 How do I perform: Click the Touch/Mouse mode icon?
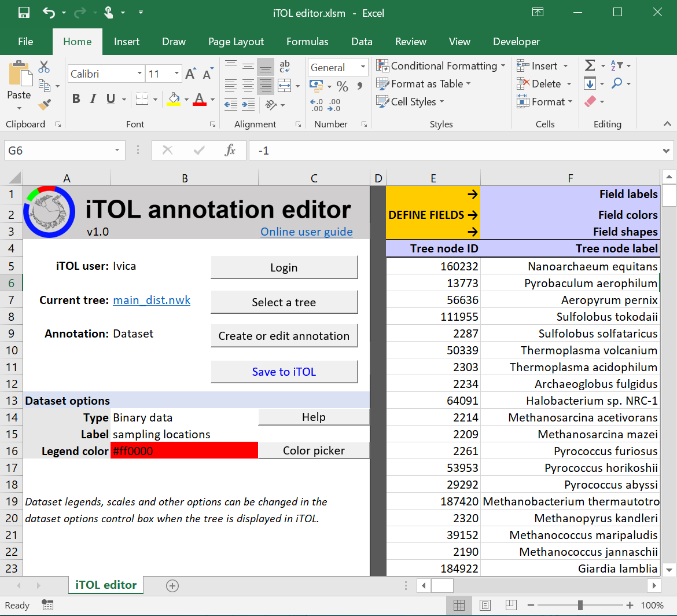pos(108,13)
